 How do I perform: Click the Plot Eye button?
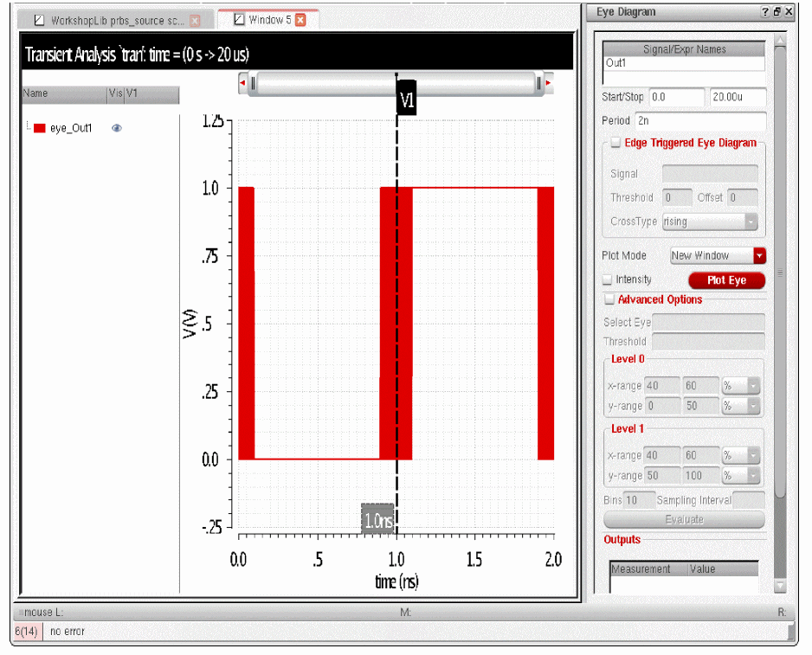[726, 280]
